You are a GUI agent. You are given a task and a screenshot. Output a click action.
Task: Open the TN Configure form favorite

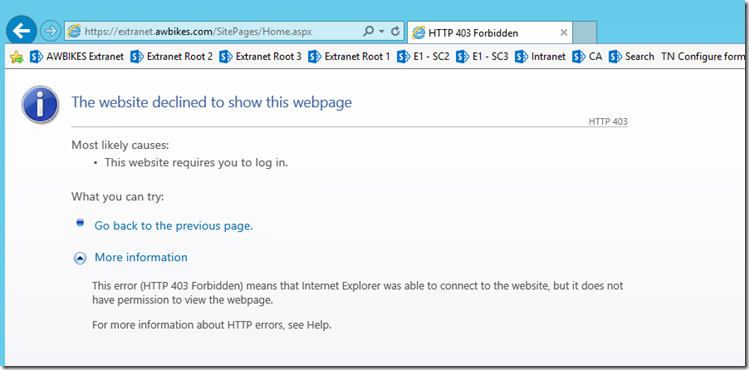tap(703, 57)
